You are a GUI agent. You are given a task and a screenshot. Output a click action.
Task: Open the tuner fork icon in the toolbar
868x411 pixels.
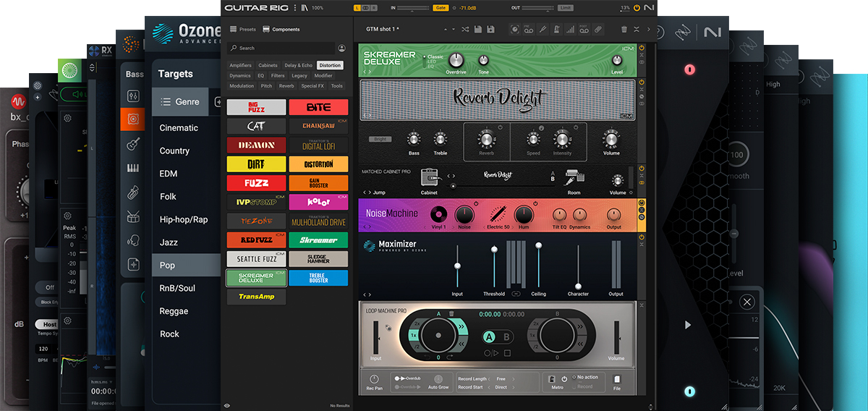coord(542,30)
